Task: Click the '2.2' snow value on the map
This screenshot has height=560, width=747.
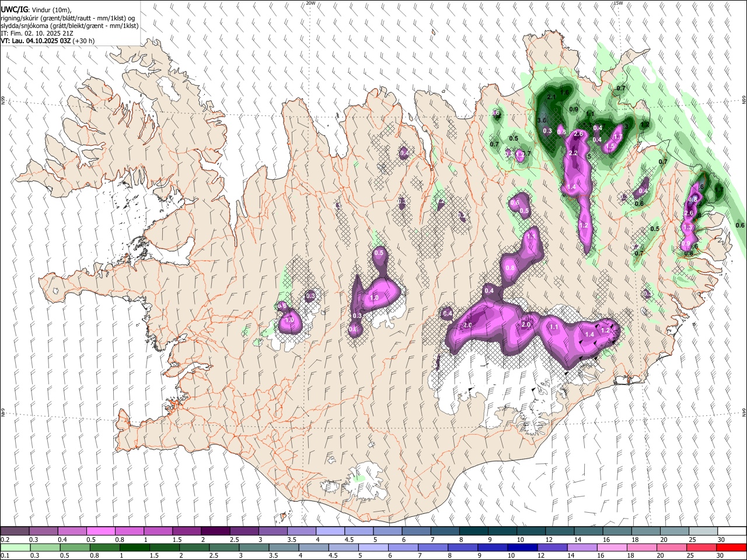Action: pyautogui.click(x=573, y=153)
